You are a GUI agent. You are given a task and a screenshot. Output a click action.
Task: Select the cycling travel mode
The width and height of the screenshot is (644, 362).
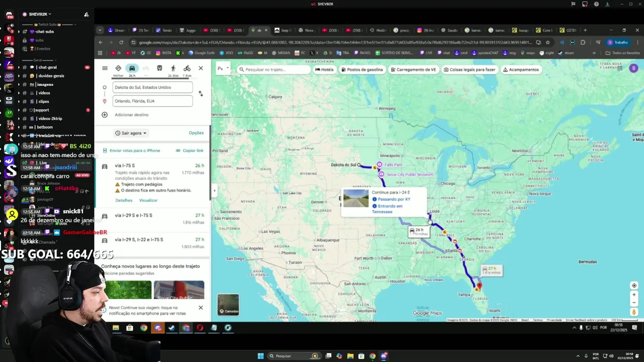coord(187,68)
